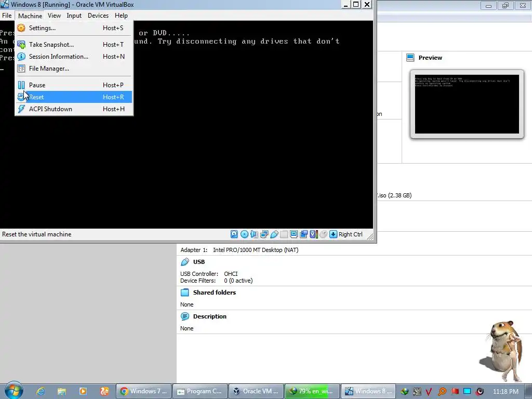Close the open Machine menu header
The image size is (532, 399).
click(x=30, y=16)
